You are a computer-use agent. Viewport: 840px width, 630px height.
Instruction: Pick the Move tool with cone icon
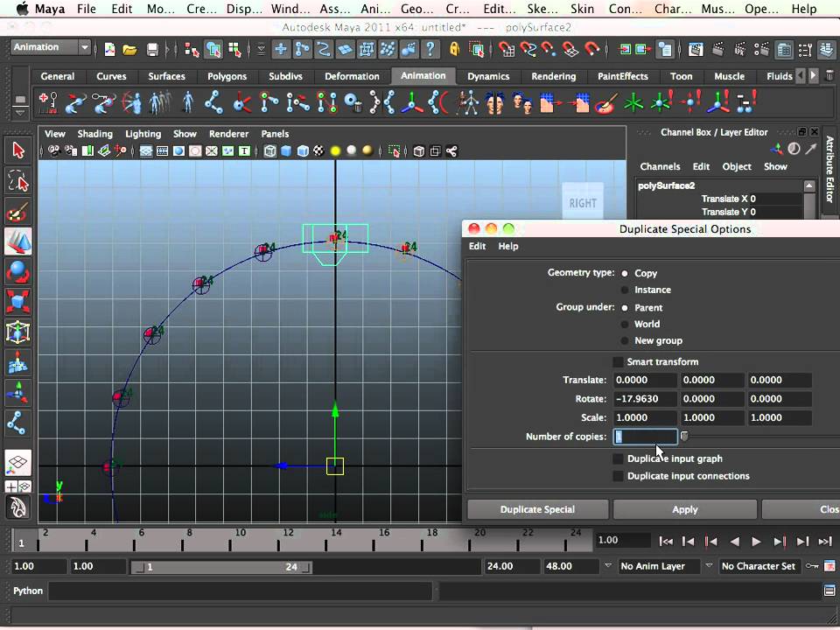tap(18, 241)
